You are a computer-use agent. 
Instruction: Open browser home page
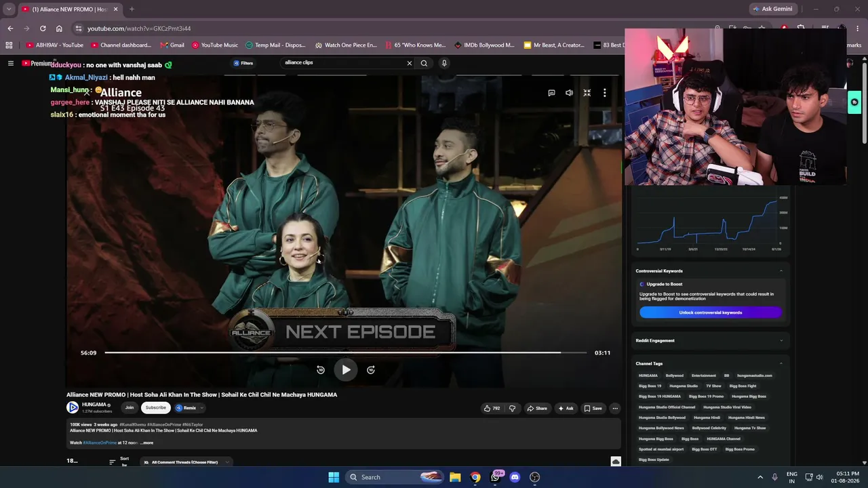59,28
